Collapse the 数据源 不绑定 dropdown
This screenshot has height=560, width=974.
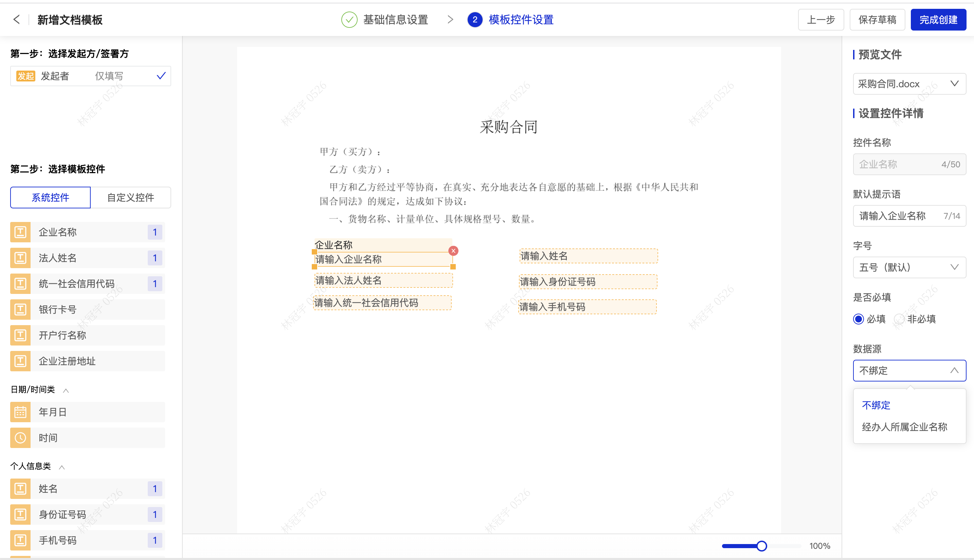(x=909, y=370)
